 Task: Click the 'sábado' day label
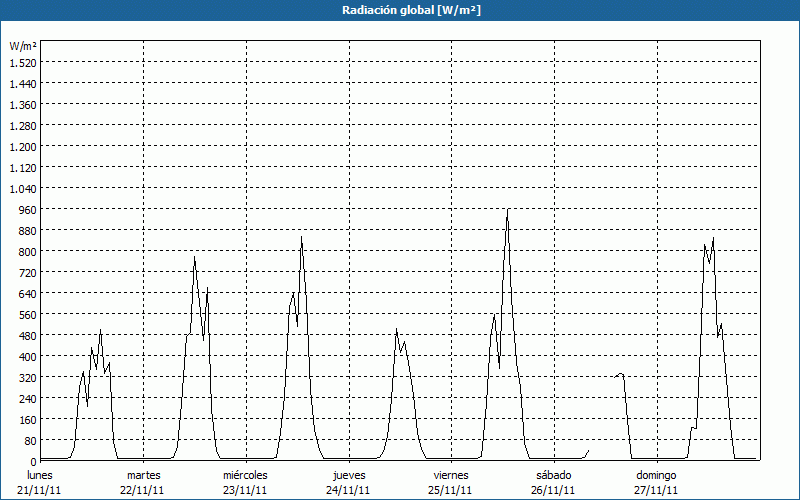pos(554,475)
